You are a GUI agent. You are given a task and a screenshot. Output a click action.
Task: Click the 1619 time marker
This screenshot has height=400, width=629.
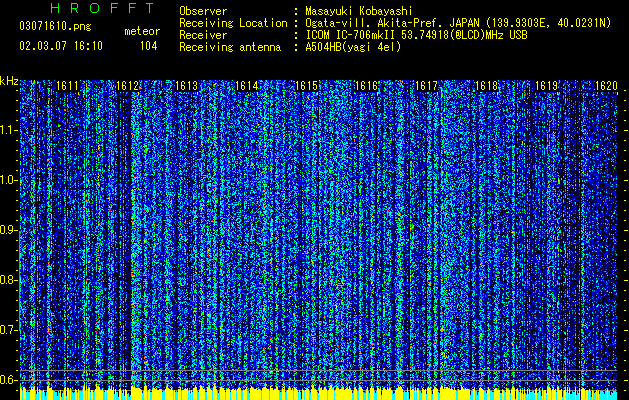pos(546,86)
